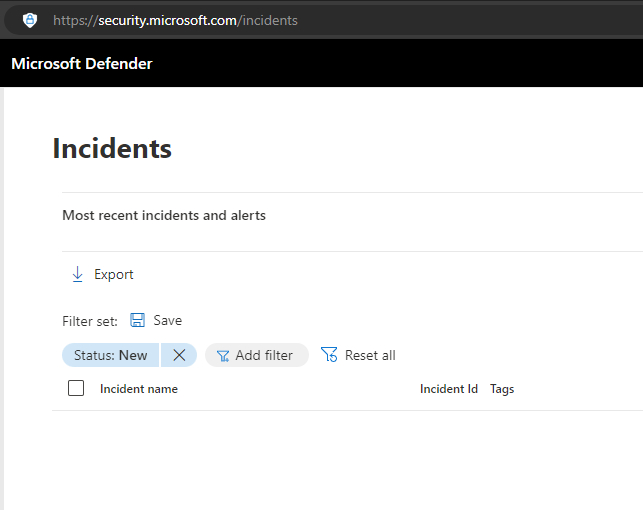This screenshot has height=510, width=643.
Task: Click the Save filter set text
Action: click(167, 320)
